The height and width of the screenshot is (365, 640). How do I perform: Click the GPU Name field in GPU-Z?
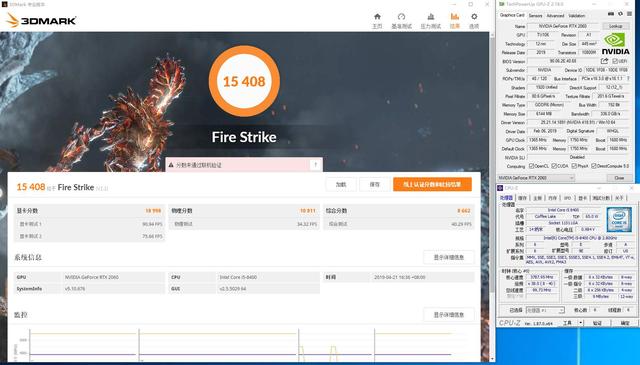coord(564,26)
